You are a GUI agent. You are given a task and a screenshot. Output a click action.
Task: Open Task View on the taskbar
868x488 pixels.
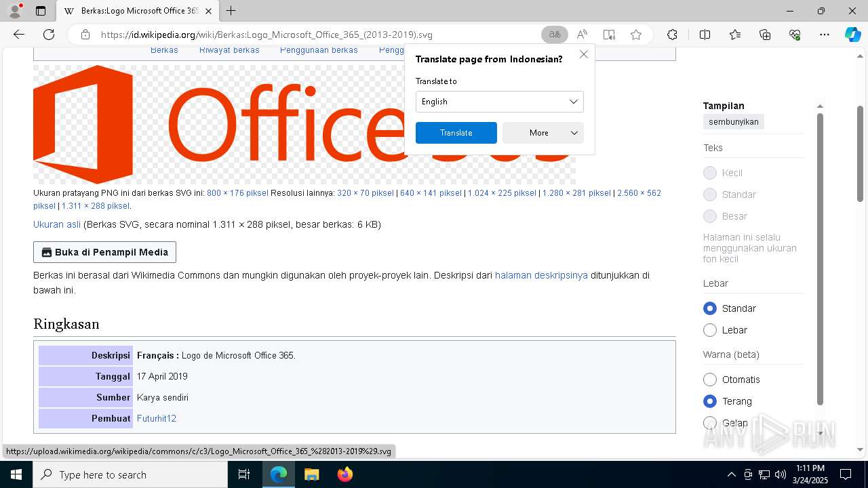pos(244,474)
